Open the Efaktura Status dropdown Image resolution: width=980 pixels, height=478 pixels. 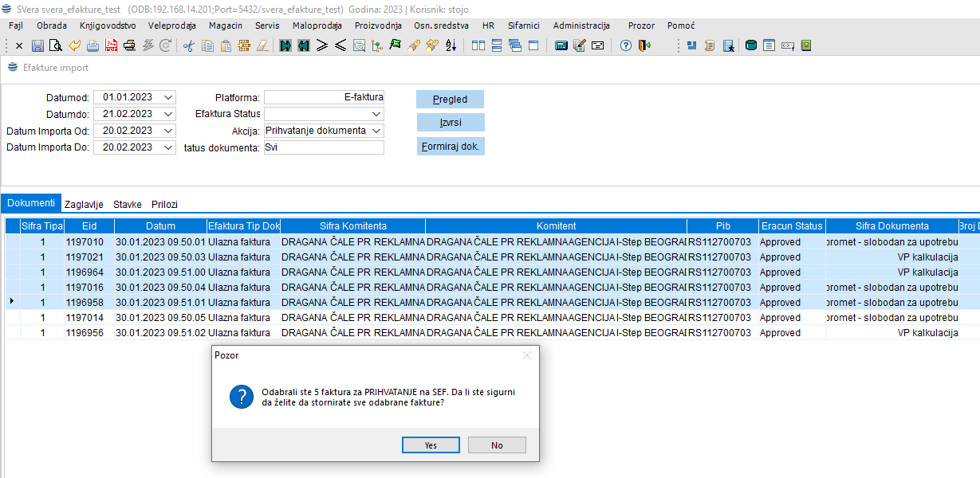(x=376, y=114)
